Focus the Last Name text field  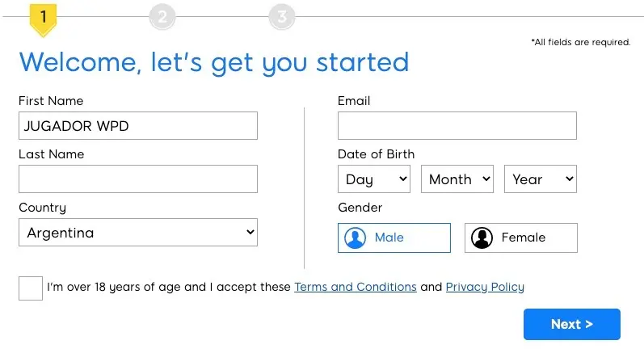point(138,179)
